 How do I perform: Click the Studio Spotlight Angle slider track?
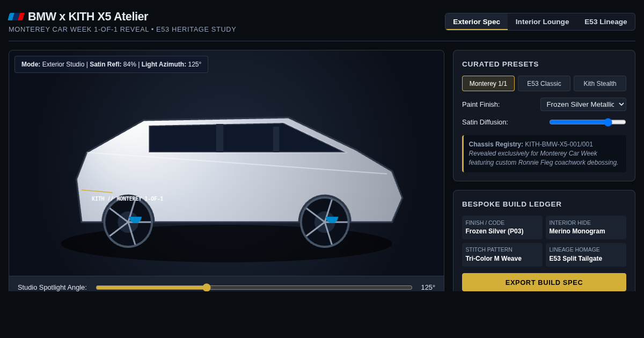point(254,288)
